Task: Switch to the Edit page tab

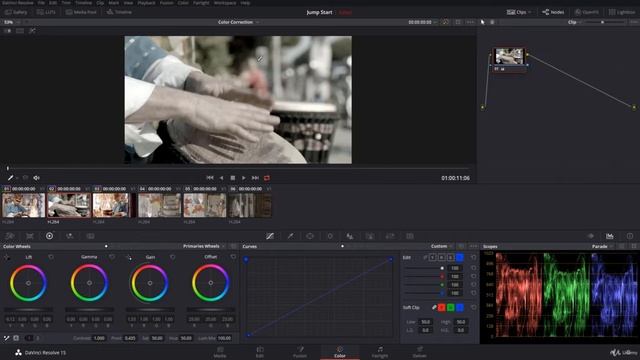Action: 260,352
